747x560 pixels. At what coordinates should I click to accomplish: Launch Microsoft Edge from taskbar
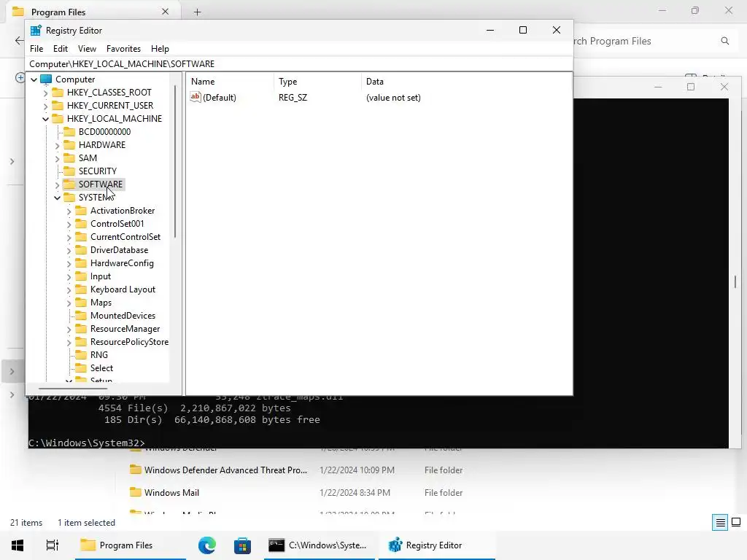coord(206,545)
